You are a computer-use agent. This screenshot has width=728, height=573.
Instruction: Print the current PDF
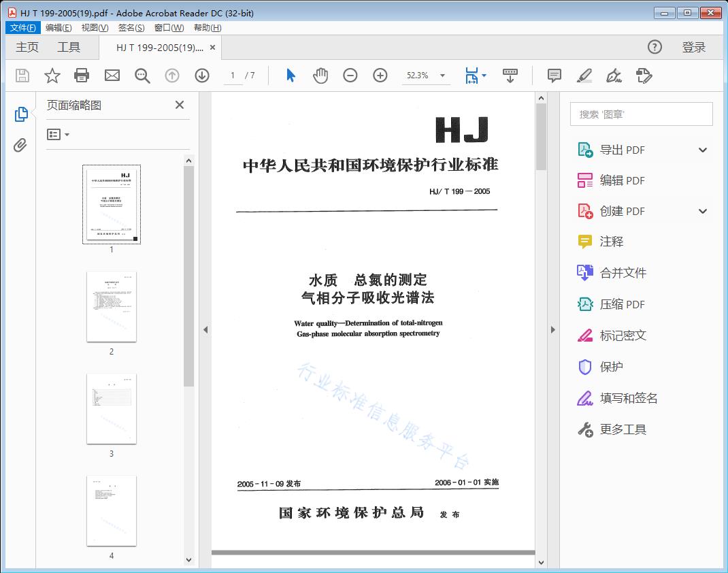click(82, 76)
